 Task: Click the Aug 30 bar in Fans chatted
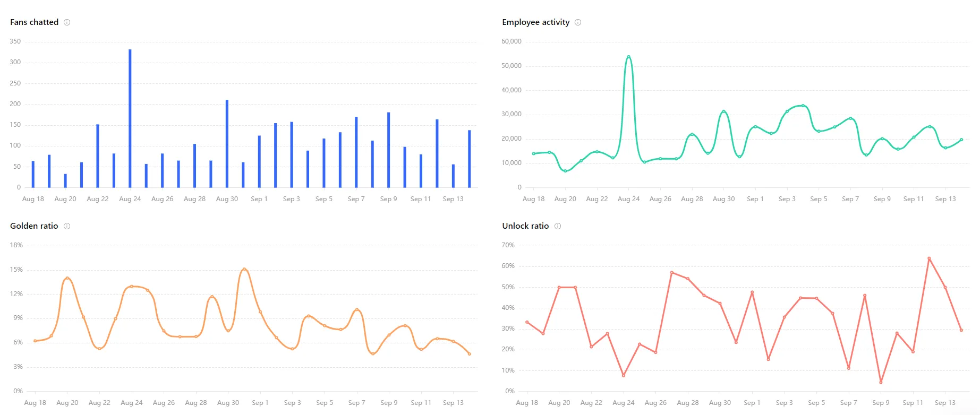227,143
